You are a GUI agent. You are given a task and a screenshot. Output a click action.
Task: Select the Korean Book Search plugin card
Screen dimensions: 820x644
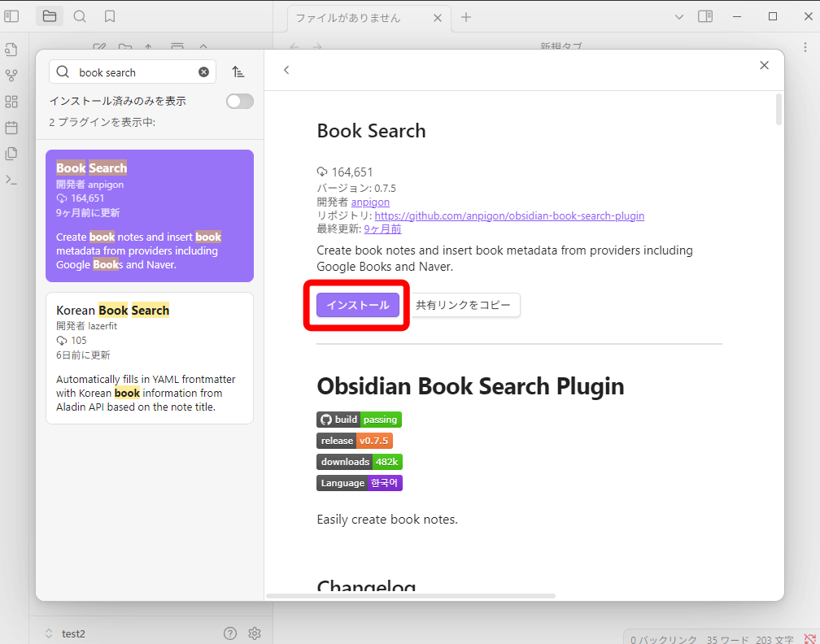point(150,358)
